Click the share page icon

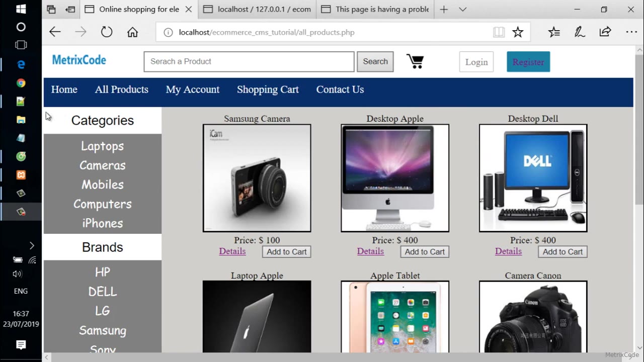[x=605, y=32]
